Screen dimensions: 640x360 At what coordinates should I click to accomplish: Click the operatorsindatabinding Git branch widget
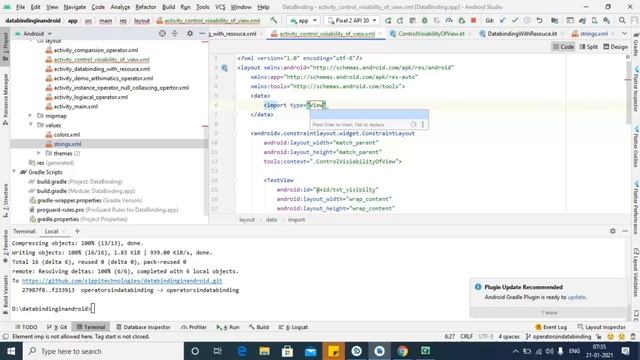[x=558, y=337]
